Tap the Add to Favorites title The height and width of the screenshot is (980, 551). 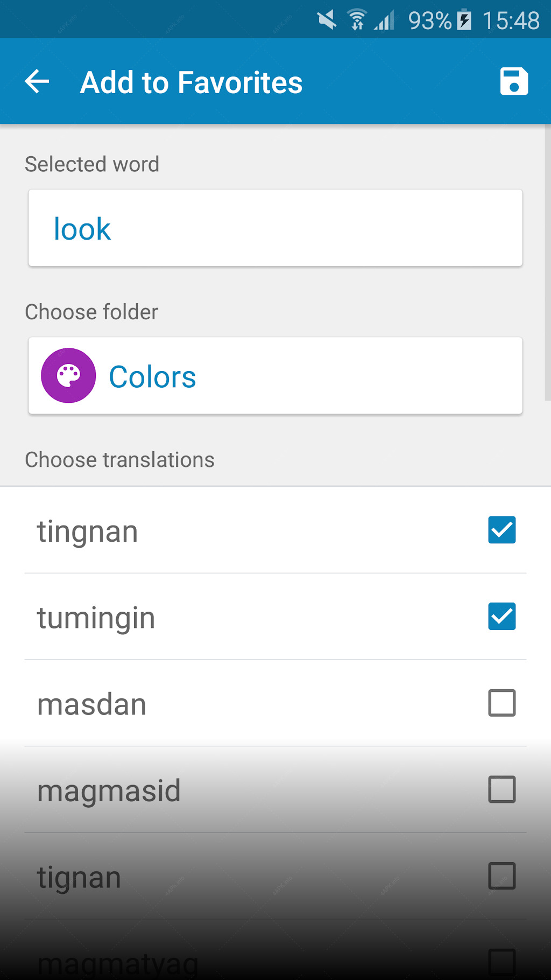pos(191,82)
